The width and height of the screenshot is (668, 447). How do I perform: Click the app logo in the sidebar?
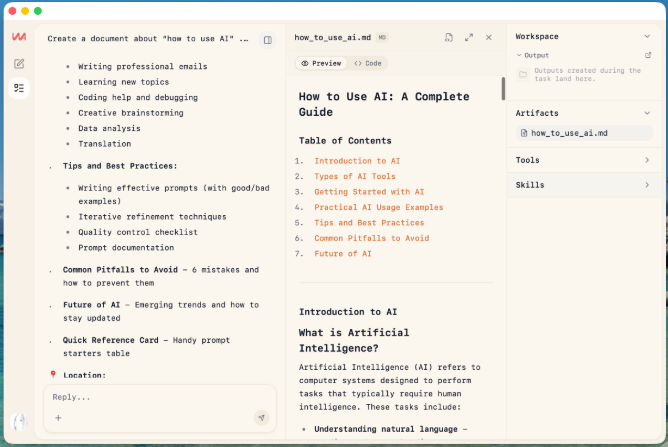(19, 37)
